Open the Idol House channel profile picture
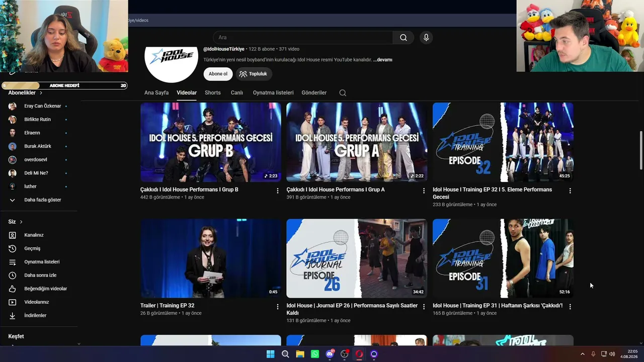644x362 pixels. pyautogui.click(x=171, y=64)
